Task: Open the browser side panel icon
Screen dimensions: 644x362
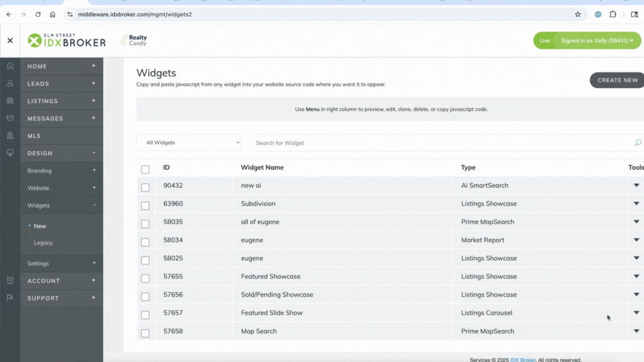Action: (x=634, y=15)
